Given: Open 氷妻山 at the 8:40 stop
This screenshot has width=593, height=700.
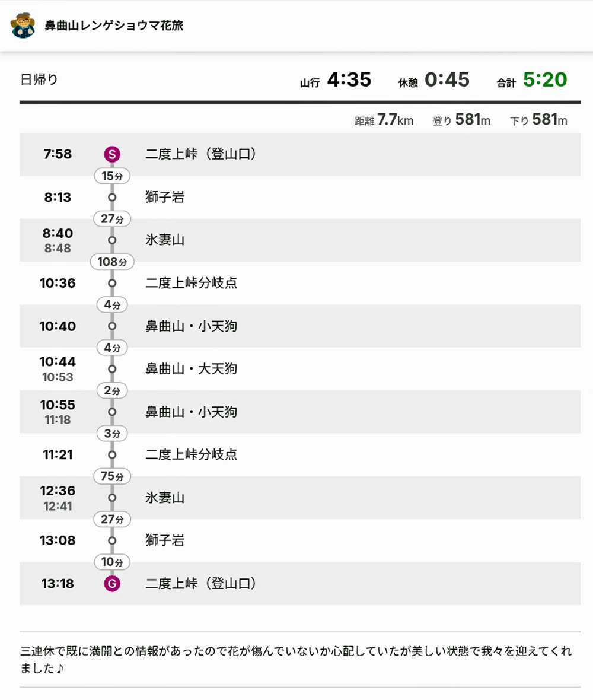Looking at the screenshot, I should point(165,240).
